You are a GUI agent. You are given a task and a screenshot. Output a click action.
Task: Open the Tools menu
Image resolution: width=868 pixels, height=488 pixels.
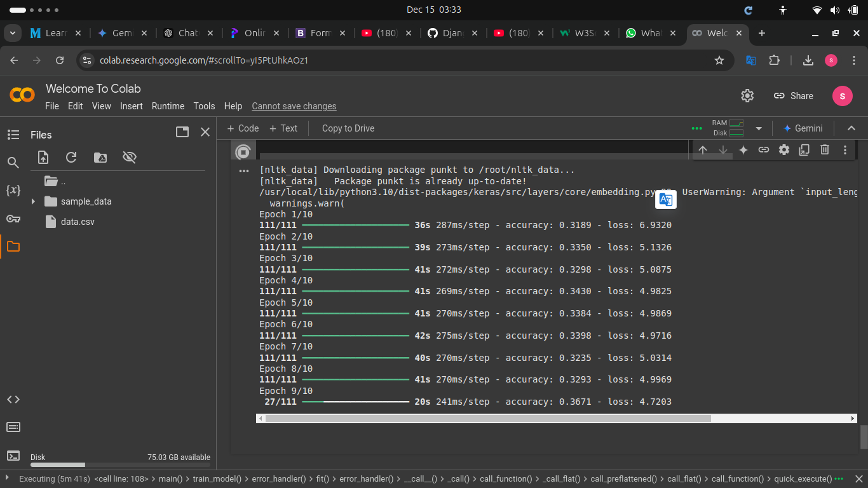point(204,106)
